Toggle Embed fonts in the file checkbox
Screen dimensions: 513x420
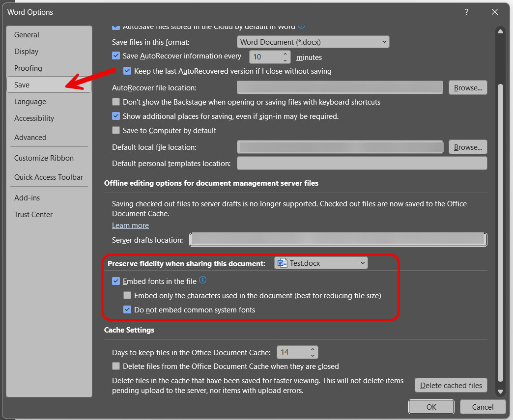pyautogui.click(x=116, y=281)
